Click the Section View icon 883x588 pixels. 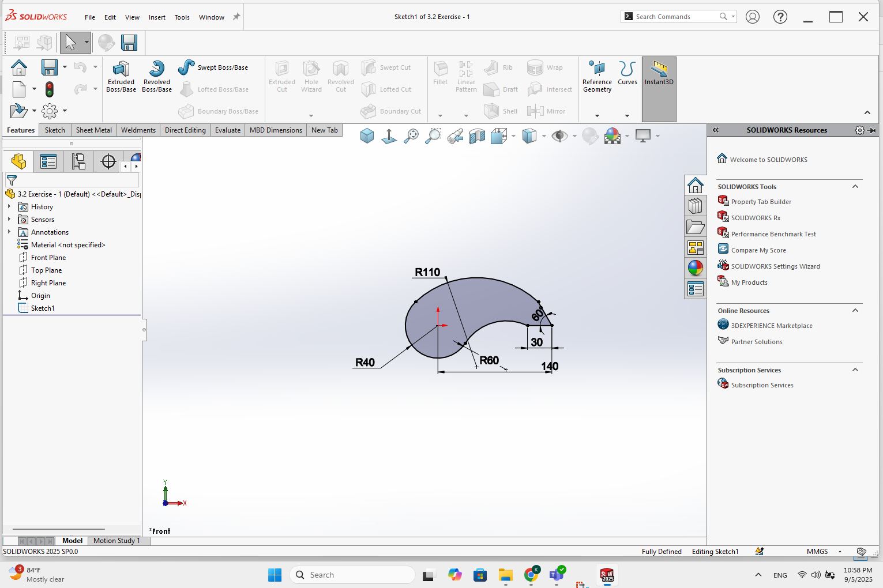pos(477,136)
